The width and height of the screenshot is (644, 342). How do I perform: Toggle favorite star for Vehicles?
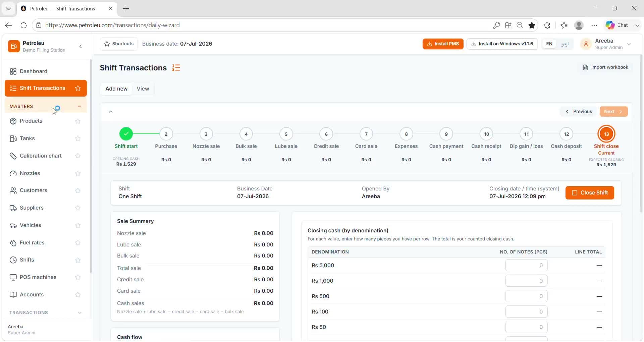[78, 225]
